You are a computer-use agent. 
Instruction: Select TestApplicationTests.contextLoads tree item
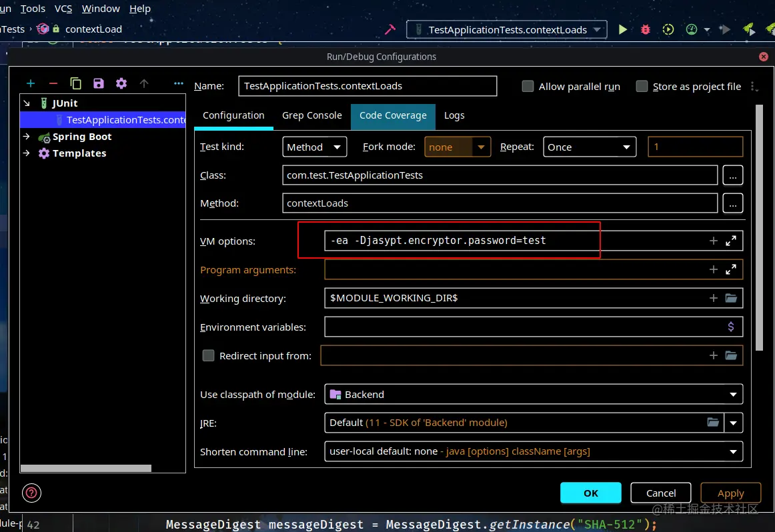click(x=103, y=120)
